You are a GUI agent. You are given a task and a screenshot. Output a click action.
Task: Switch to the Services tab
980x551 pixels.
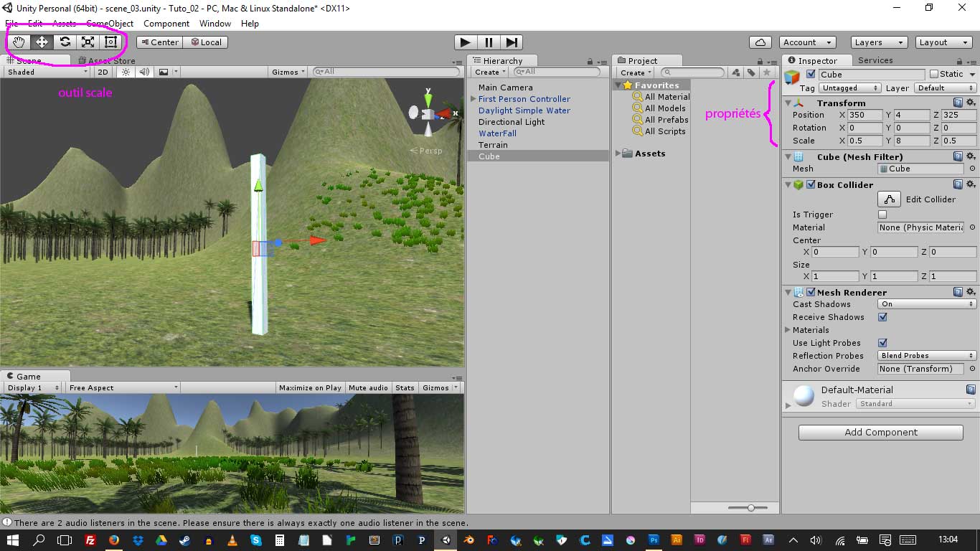coord(875,60)
